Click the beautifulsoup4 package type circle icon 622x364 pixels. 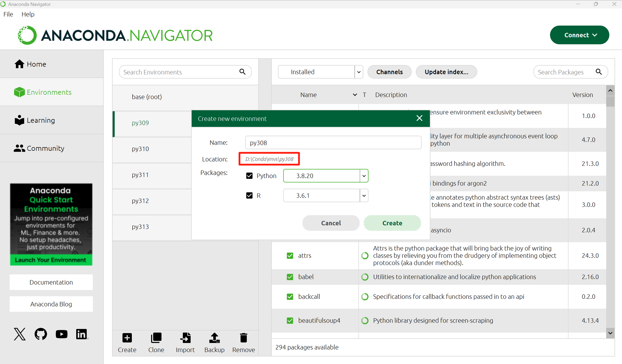click(x=365, y=321)
